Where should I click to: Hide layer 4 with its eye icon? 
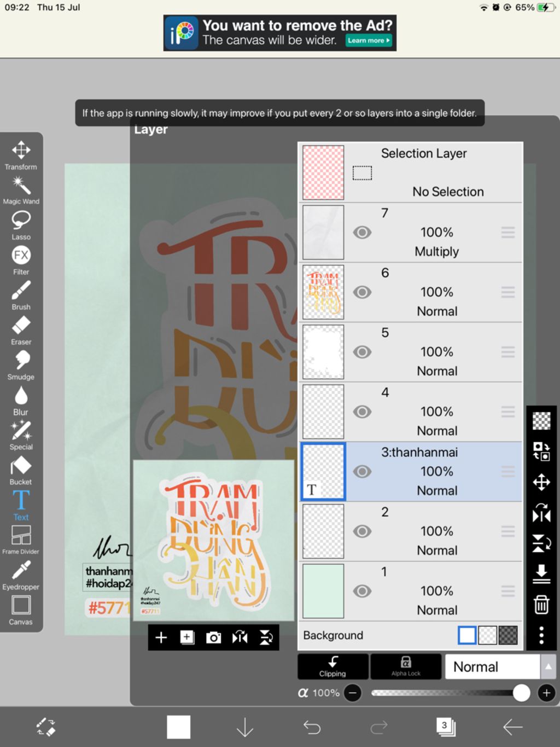click(362, 412)
